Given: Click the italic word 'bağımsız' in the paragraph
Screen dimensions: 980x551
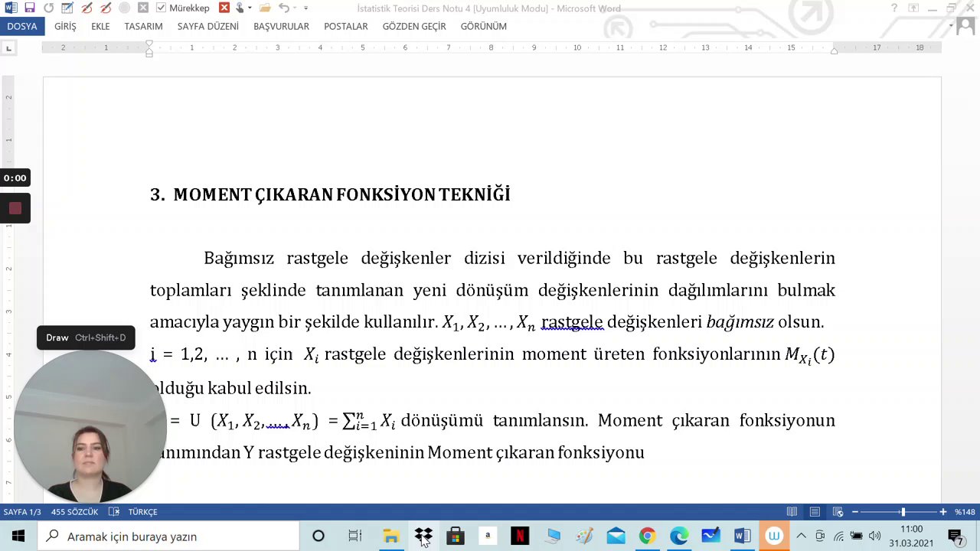Looking at the screenshot, I should pos(740,322).
